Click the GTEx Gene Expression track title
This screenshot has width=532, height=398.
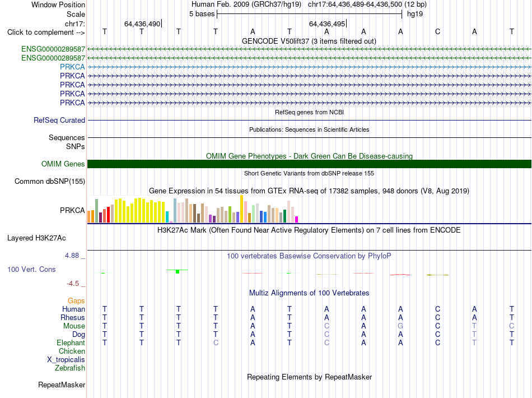[309, 191]
